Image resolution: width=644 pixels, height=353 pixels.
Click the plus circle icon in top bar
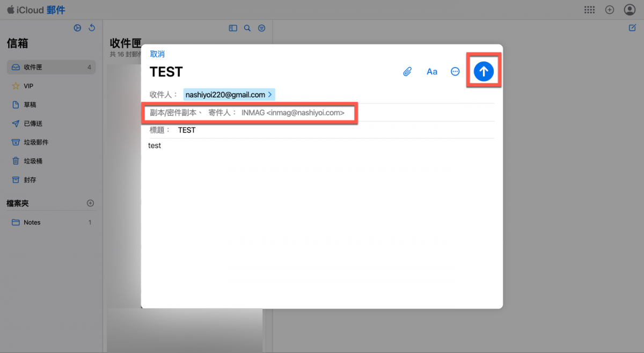[x=610, y=10]
